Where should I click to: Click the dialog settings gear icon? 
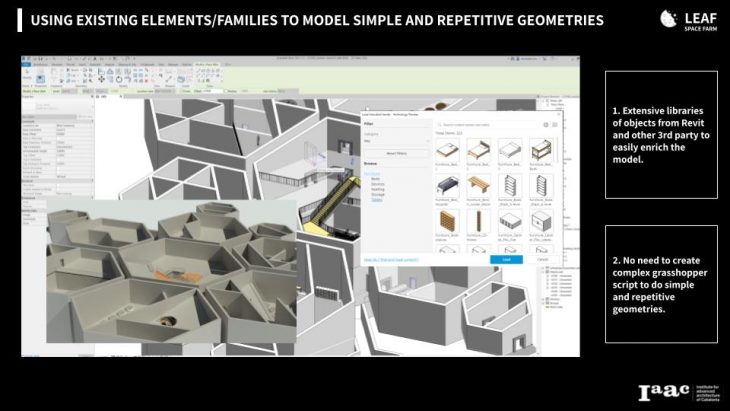(545, 124)
